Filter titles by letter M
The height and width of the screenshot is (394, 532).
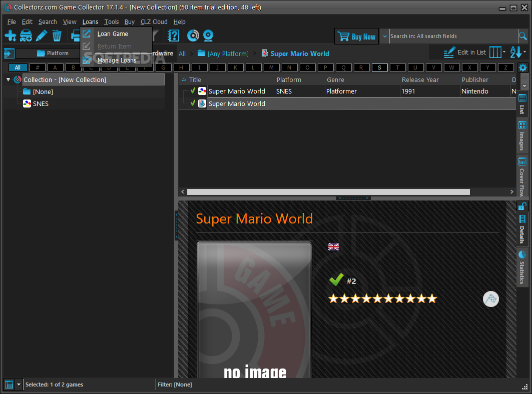[271, 67]
